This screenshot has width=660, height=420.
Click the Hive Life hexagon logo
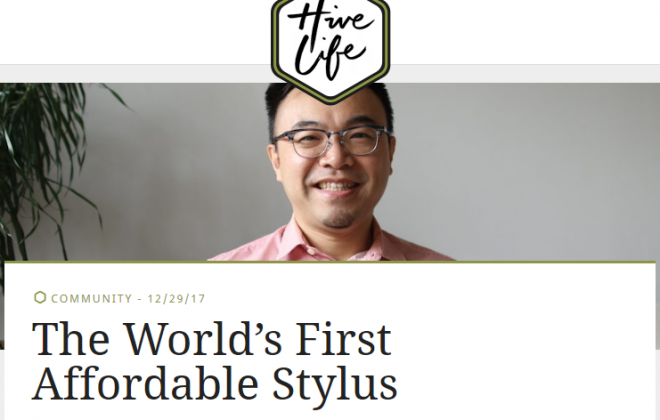[330, 49]
